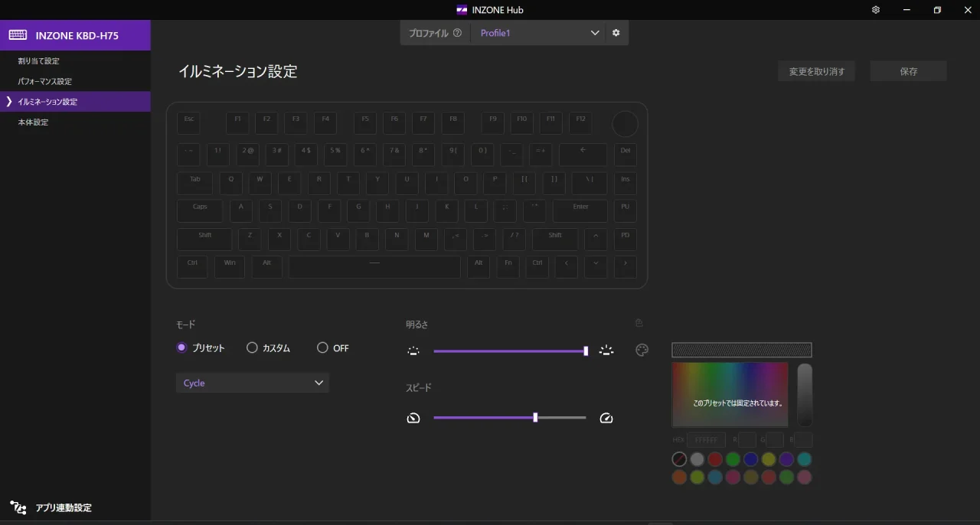
Task: Open the Profile1 profile dropdown
Action: [538, 33]
